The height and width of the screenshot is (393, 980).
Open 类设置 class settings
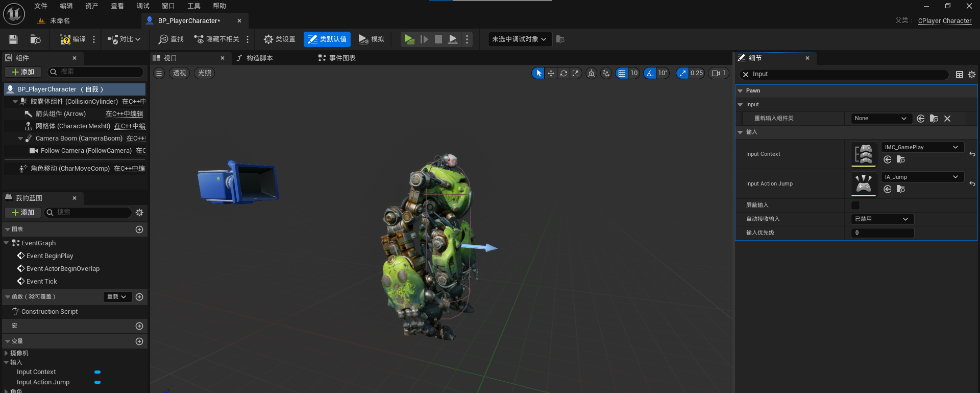pyautogui.click(x=279, y=39)
